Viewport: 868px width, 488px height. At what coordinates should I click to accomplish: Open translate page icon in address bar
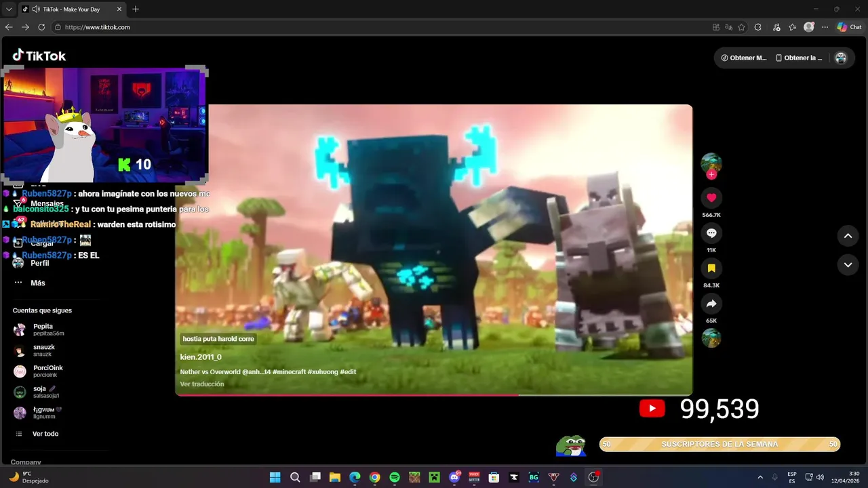pos(728,27)
